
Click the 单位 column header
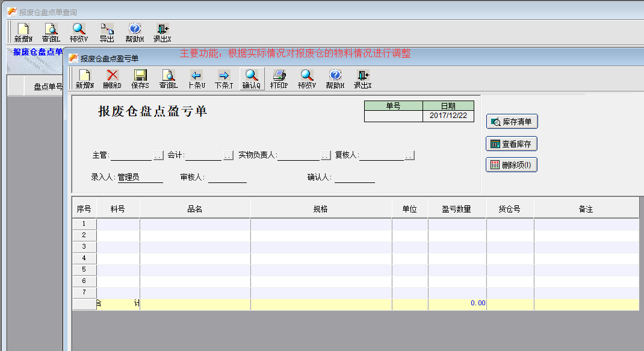(x=410, y=209)
